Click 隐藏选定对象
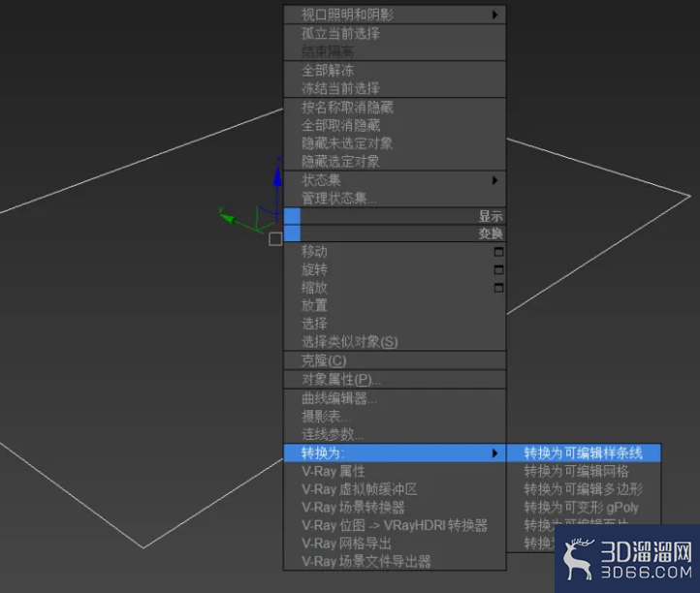Screen dimensions: 700x593 395,161
